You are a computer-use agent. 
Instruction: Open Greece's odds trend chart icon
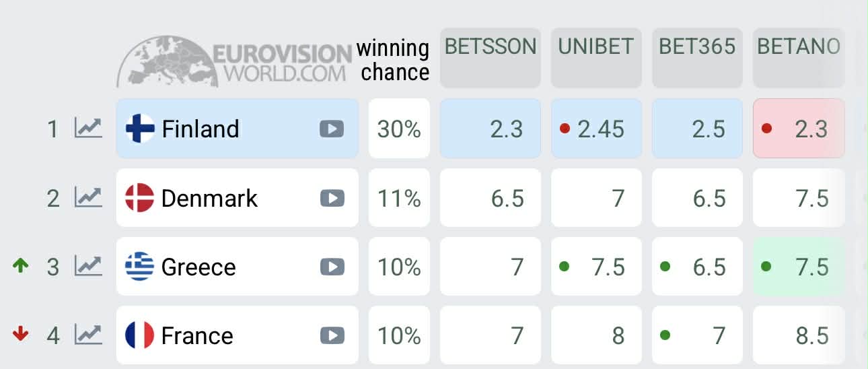(x=88, y=267)
